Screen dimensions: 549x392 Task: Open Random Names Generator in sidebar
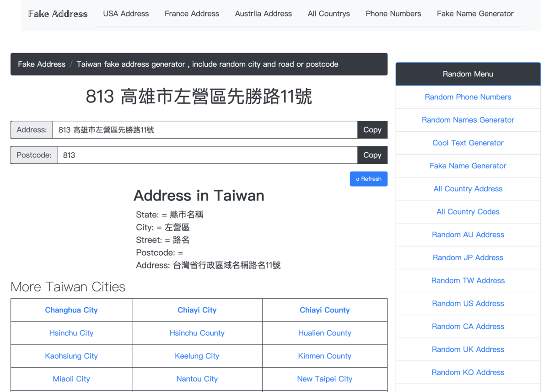click(x=468, y=120)
